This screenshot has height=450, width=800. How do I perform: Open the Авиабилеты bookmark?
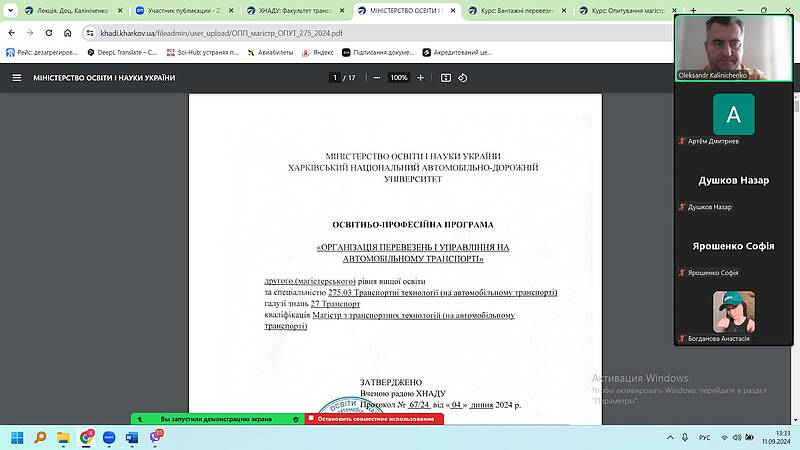[x=270, y=52]
